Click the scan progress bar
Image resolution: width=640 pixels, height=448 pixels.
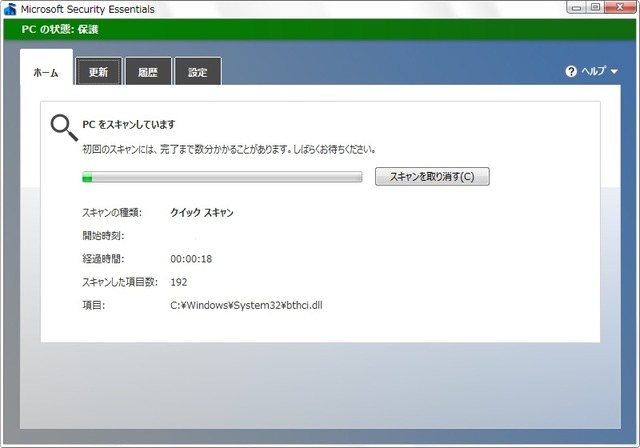coord(222,177)
